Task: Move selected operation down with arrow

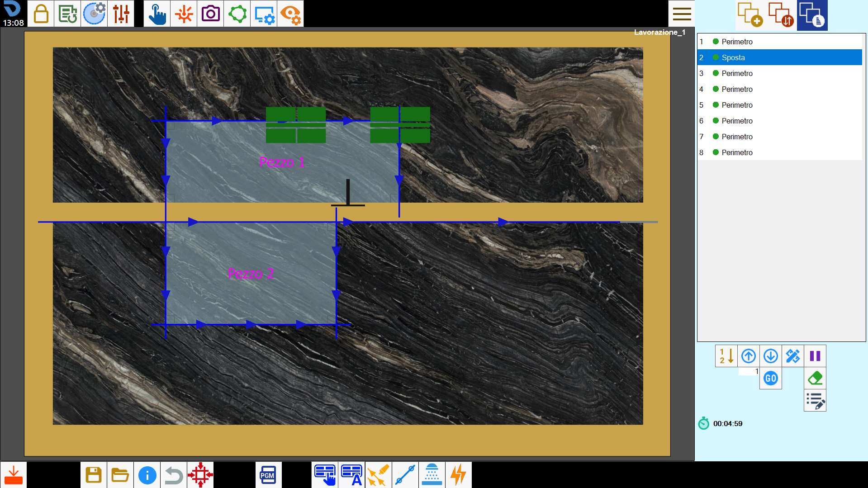Action: [x=771, y=356]
